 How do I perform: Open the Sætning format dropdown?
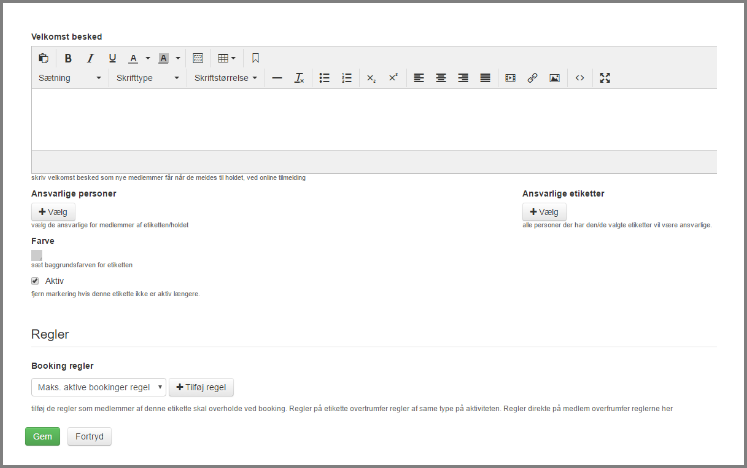click(69, 78)
